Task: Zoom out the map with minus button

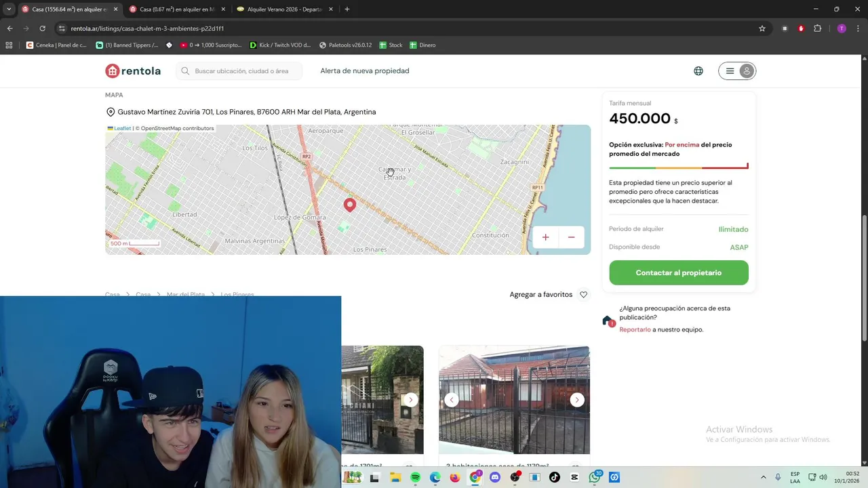Action: [x=571, y=237]
